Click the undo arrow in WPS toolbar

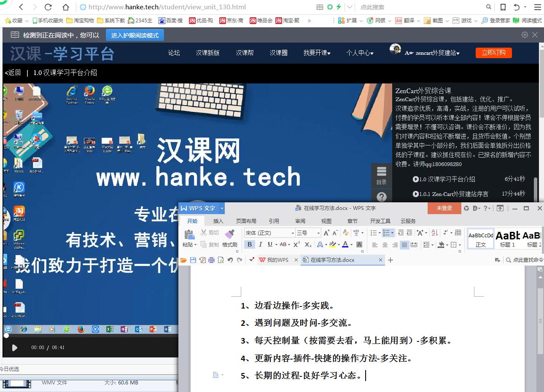coord(230,260)
